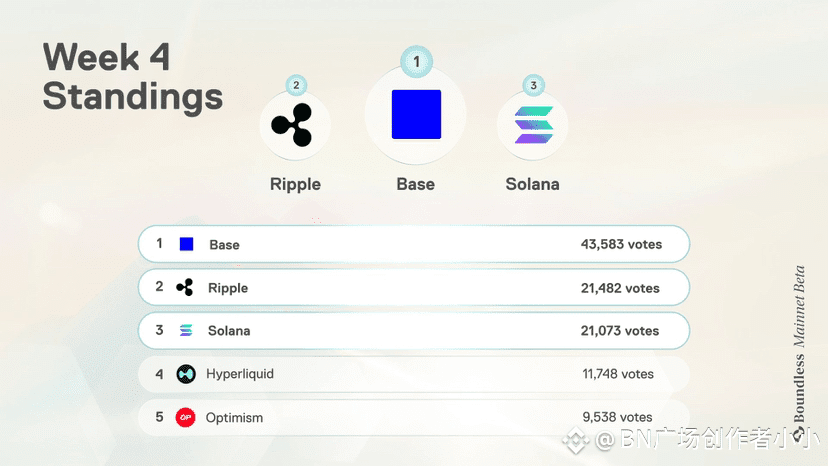Select the Solana 21,073 votes row

tap(414, 331)
